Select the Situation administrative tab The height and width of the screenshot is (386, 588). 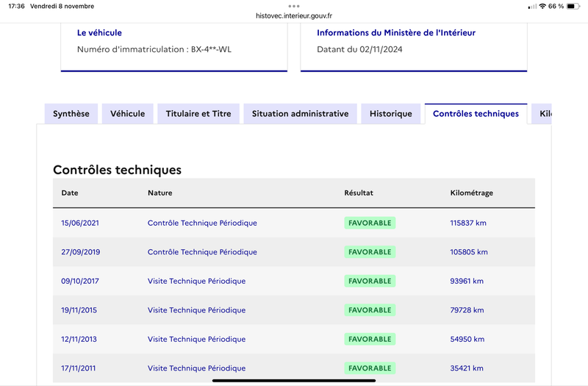point(300,114)
